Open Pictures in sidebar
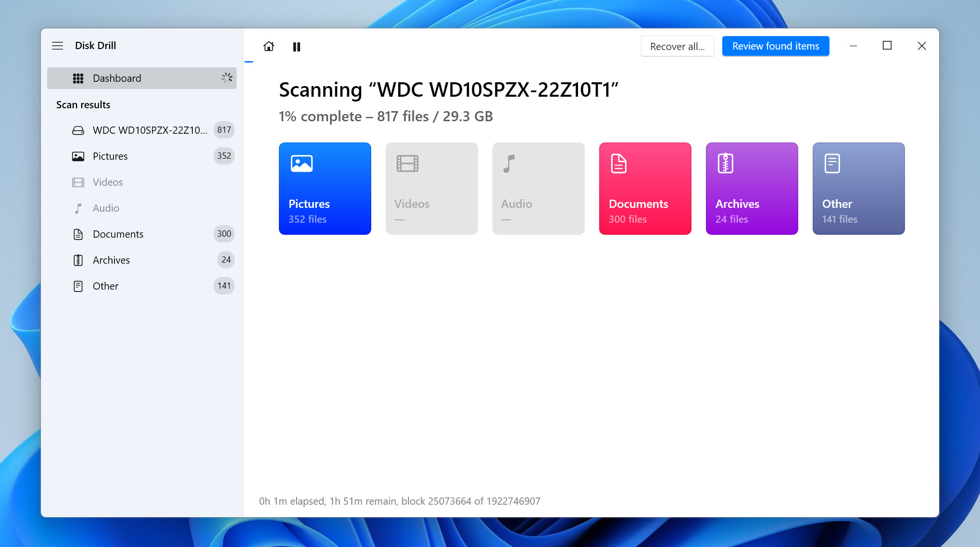Screen dimensions: 980x547 [142, 156]
